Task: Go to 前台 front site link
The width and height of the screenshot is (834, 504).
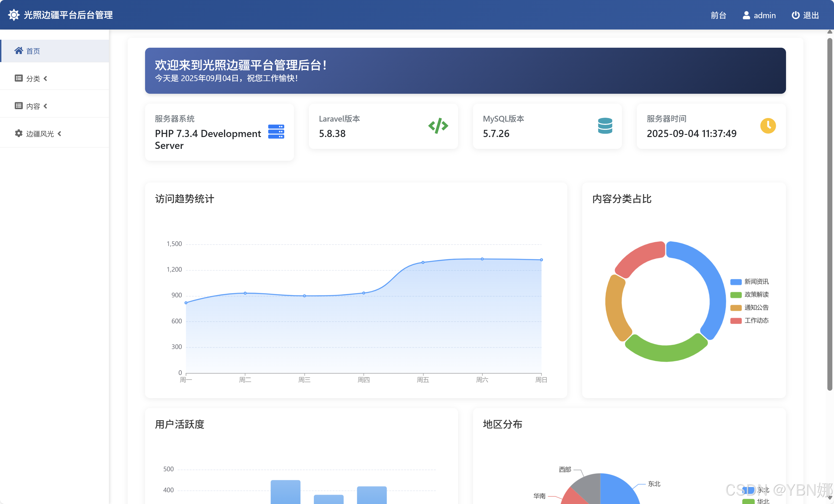Action: (718, 15)
